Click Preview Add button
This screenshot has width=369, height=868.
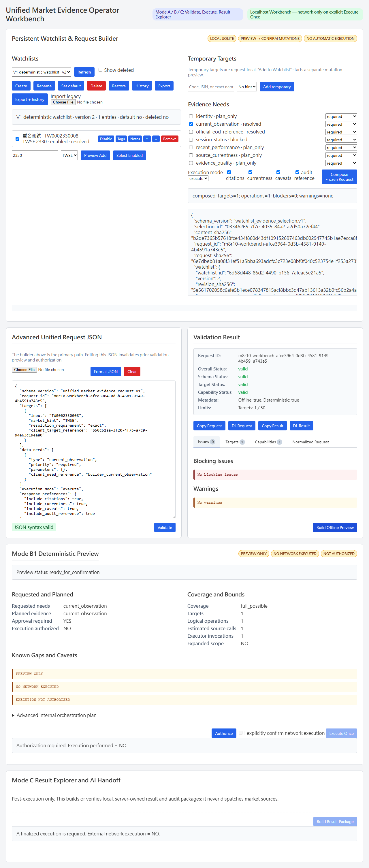[95, 155]
